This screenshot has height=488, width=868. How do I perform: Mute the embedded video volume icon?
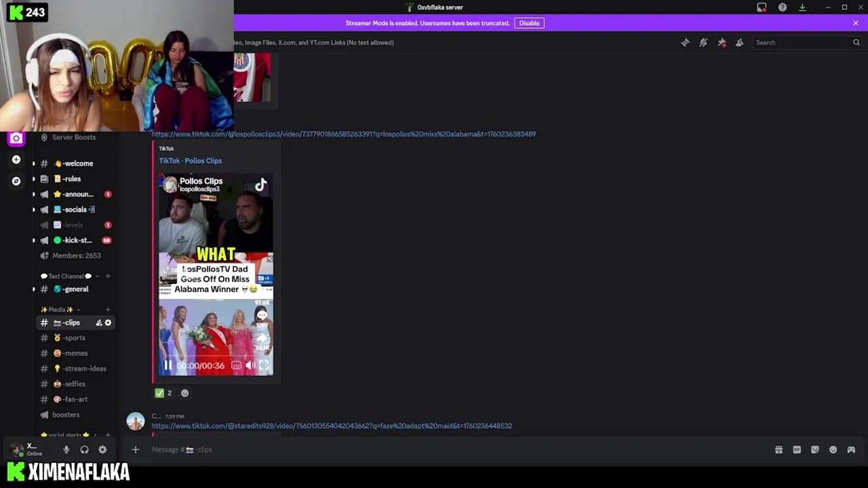pyautogui.click(x=250, y=365)
